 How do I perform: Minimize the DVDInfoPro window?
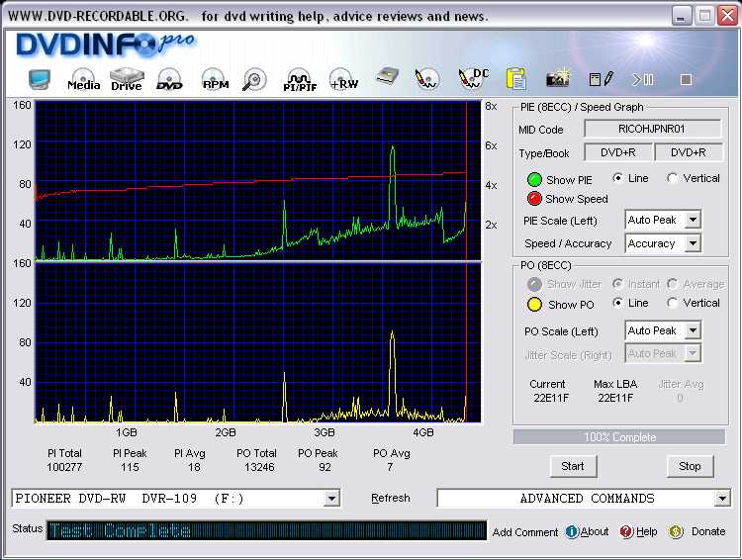tap(681, 16)
